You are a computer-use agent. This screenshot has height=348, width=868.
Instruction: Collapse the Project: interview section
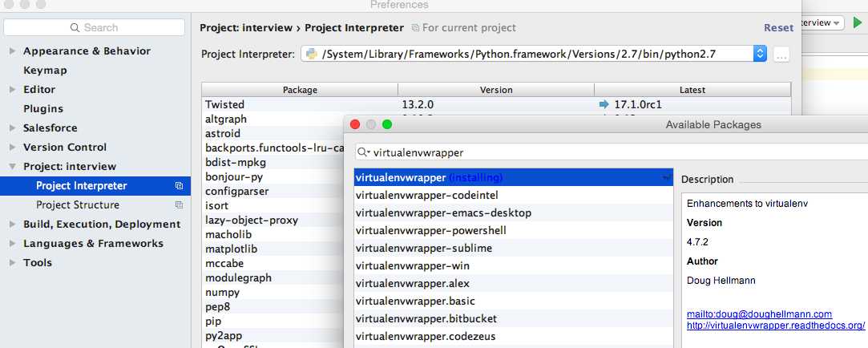click(12, 166)
